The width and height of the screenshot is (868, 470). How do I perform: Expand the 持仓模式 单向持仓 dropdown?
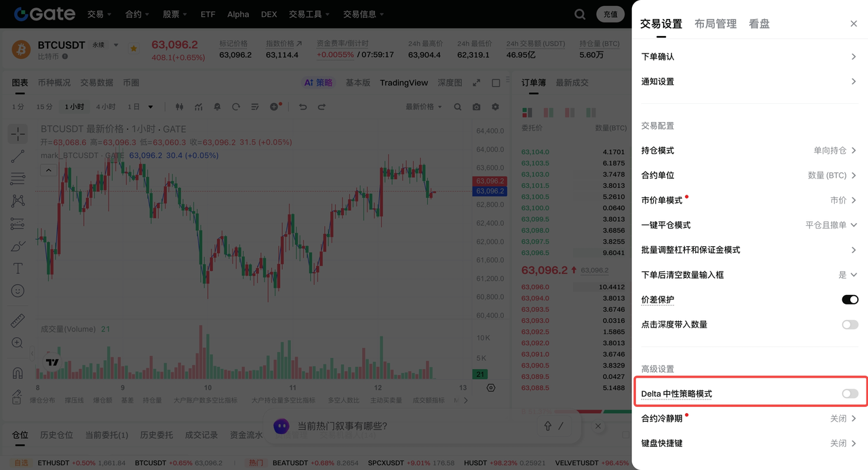pyautogui.click(x=835, y=151)
